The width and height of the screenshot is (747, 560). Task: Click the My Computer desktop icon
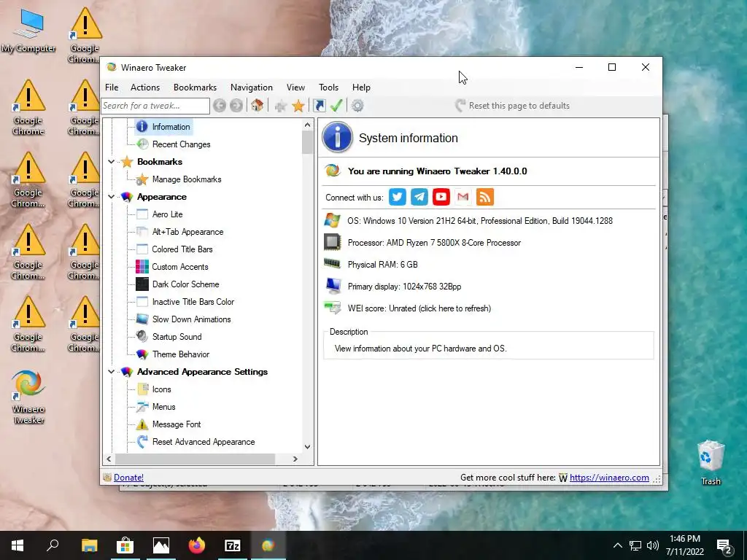pos(28,31)
